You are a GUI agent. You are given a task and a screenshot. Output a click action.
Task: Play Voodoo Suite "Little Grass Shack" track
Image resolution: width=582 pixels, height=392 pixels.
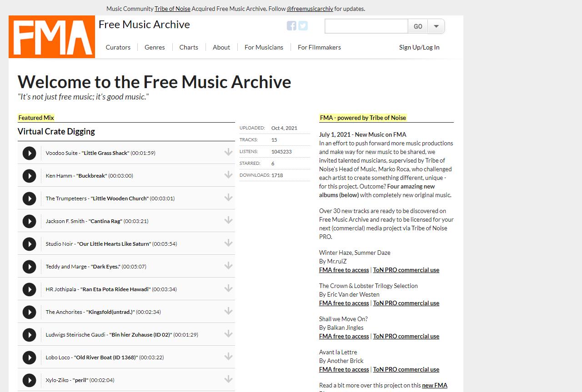click(29, 153)
